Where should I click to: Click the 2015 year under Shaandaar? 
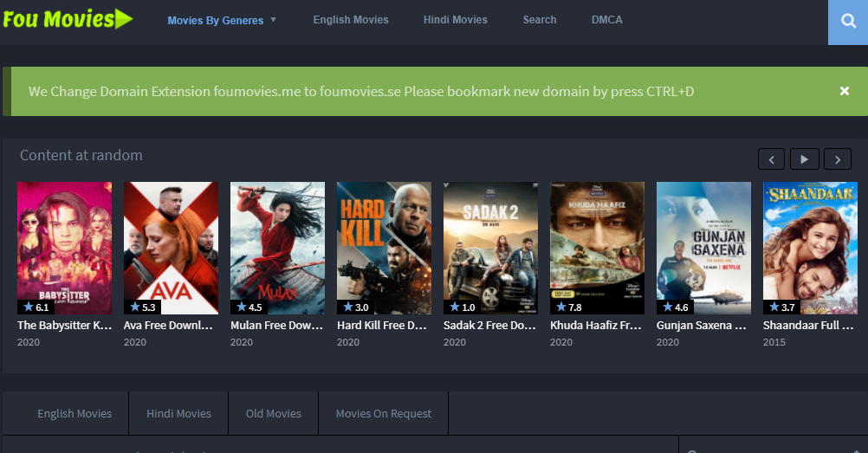774,342
